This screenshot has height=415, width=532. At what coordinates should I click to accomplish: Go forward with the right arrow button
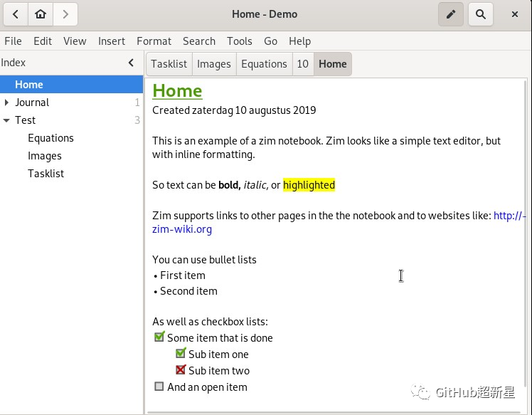coord(65,14)
